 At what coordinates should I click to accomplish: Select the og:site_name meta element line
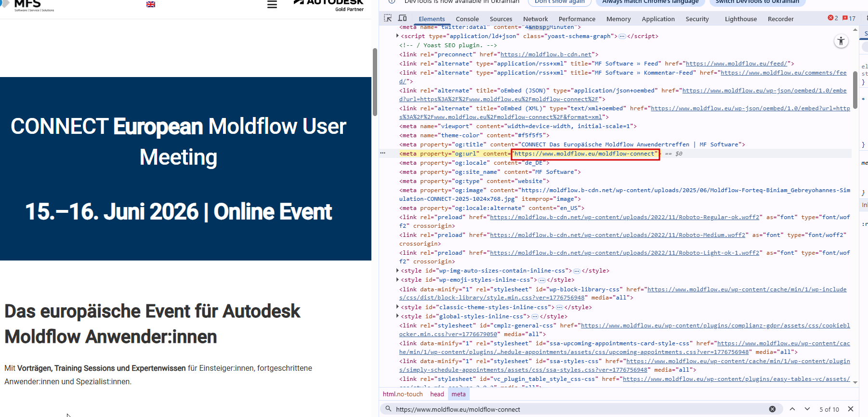tap(490, 172)
